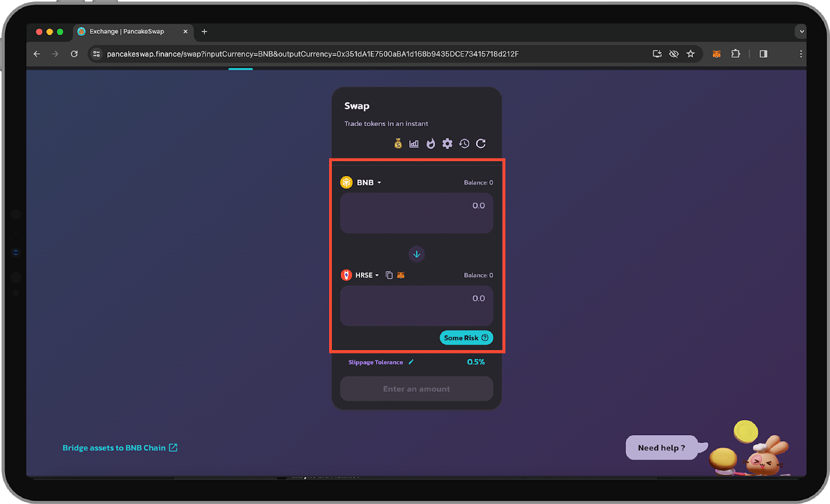Select the Exchange | PancakeSwap browser tab

click(133, 32)
